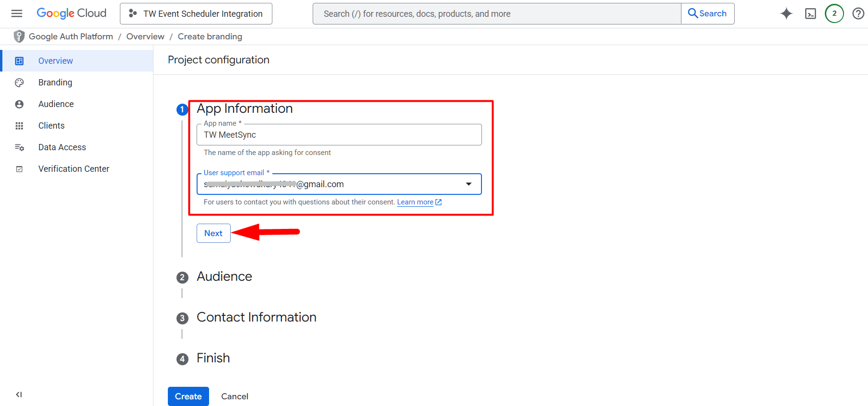This screenshot has width=868, height=406.
Task: Click the Verification Center checkbox icon
Action: click(19, 169)
